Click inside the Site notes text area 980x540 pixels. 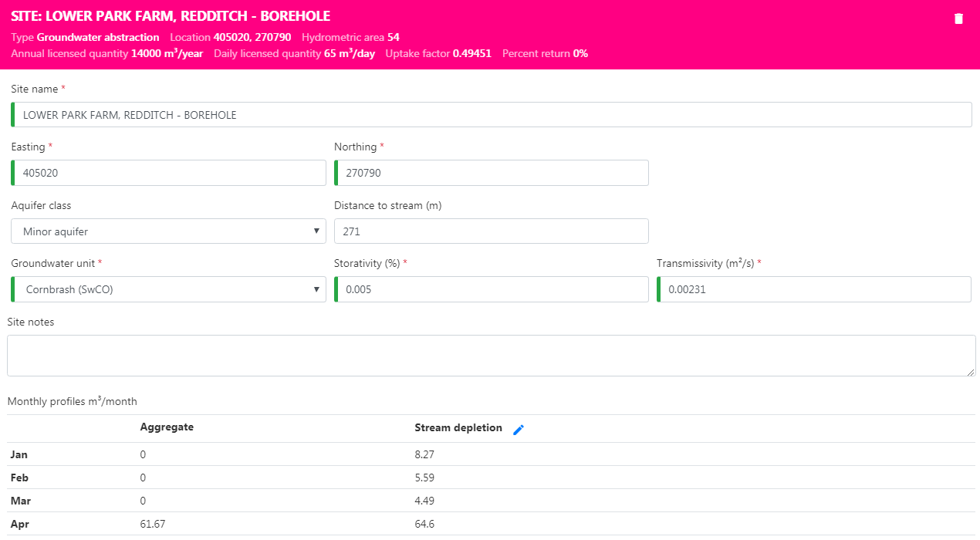(x=491, y=356)
